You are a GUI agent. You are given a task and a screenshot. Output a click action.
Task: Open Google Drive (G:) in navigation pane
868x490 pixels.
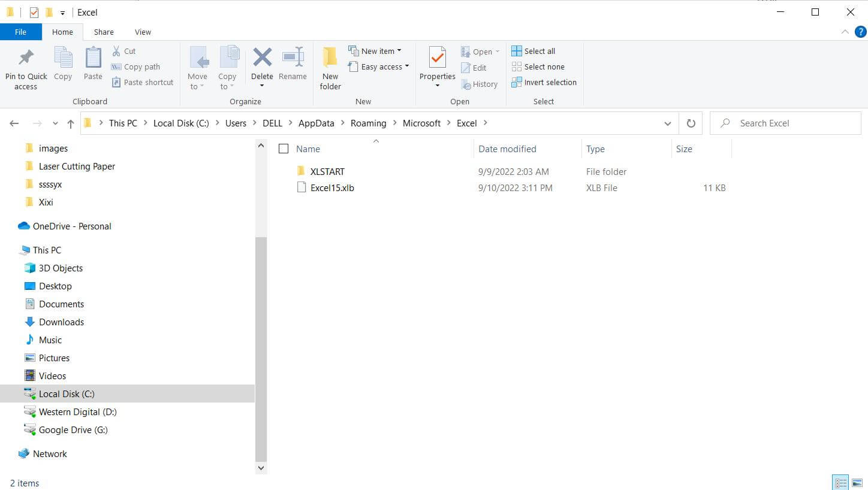click(x=73, y=429)
